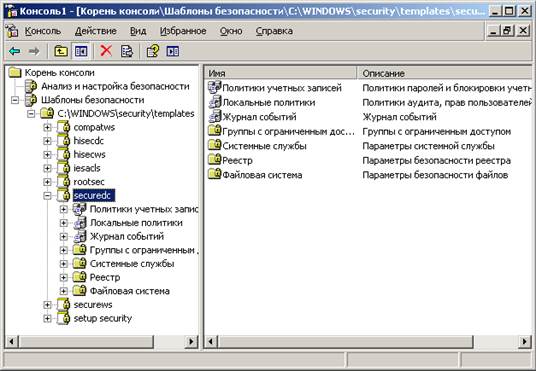Open Help via the question mark icon

pos(152,51)
